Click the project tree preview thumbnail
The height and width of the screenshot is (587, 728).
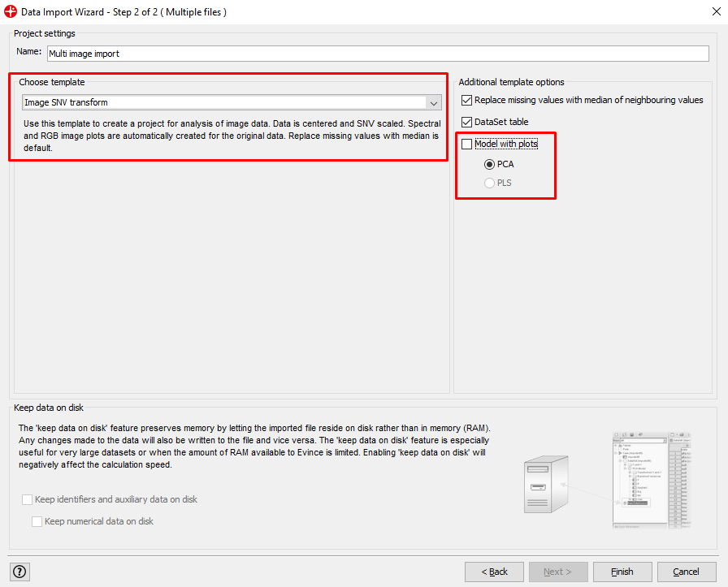(651, 480)
